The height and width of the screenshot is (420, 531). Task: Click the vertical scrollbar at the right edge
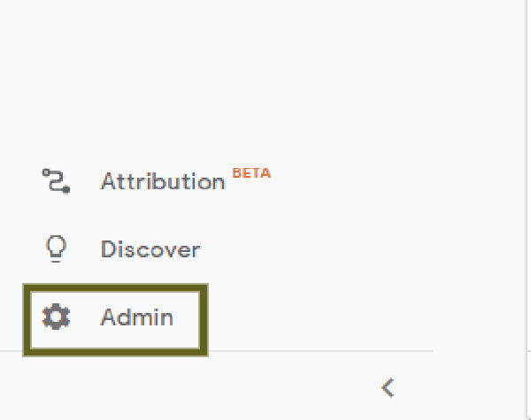click(528, 210)
